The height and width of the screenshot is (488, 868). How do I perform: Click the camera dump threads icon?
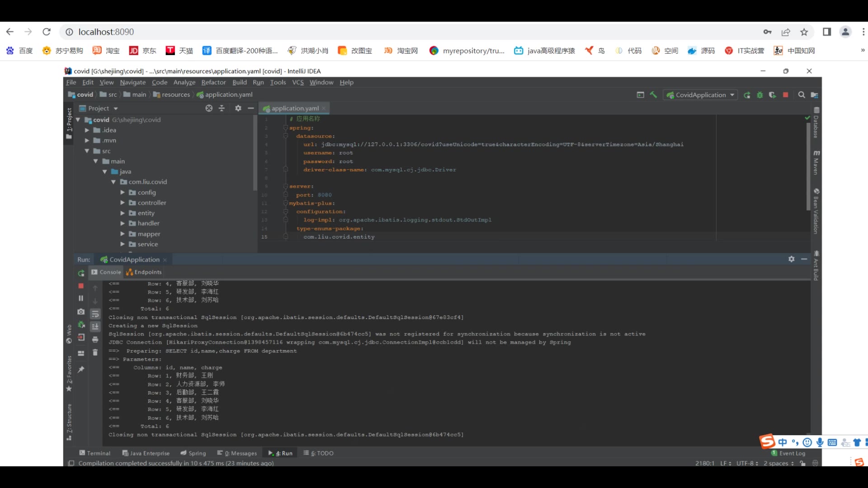click(x=81, y=312)
